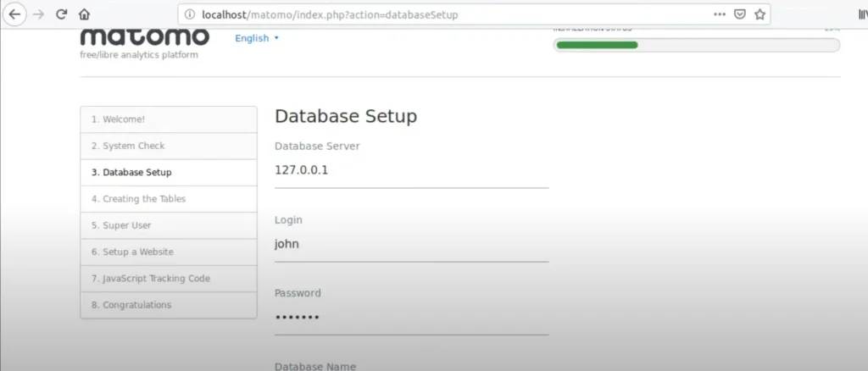The width and height of the screenshot is (868, 371).
Task: Click the Pocket save icon
Action: tap(739, 15)
